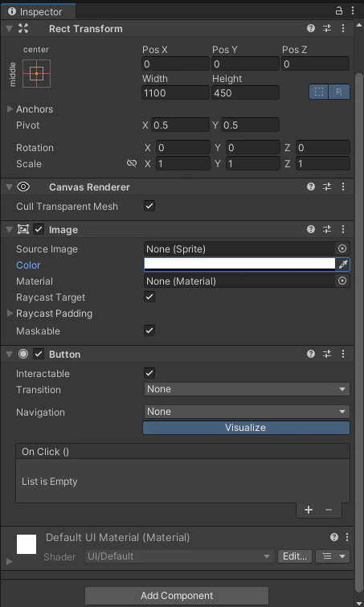Open Rect Transform presets slider icon
The image size is (364, 607).
pyautogui.click(x=327, y=28)
